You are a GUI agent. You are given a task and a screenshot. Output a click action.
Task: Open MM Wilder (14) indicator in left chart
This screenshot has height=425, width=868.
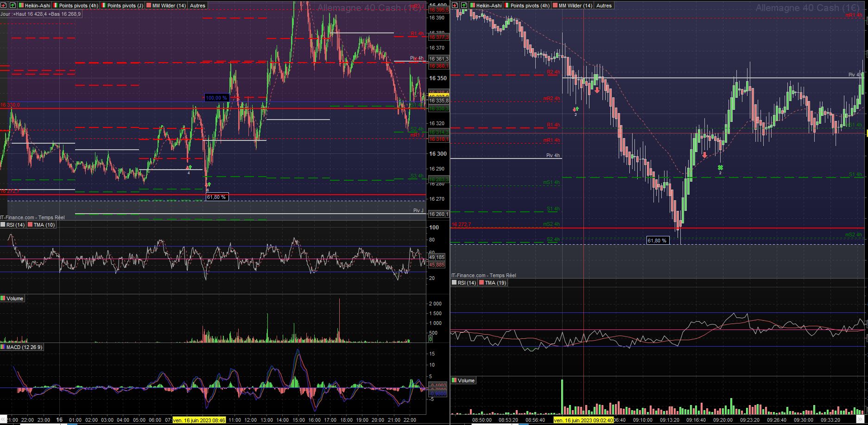[166, 6]
